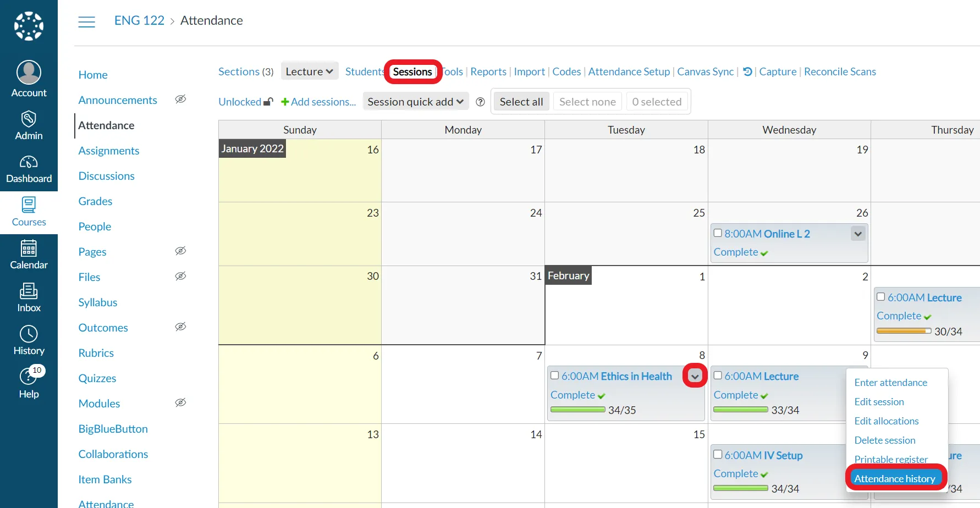
Task: Open the Canvas logo home
Action: [x=29, y=26]
